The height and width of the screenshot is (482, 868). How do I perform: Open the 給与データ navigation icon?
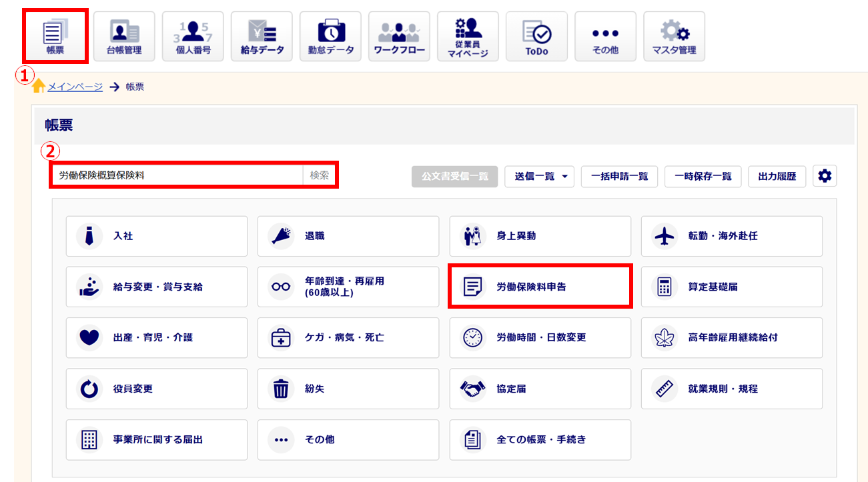(x=262, y=36)
